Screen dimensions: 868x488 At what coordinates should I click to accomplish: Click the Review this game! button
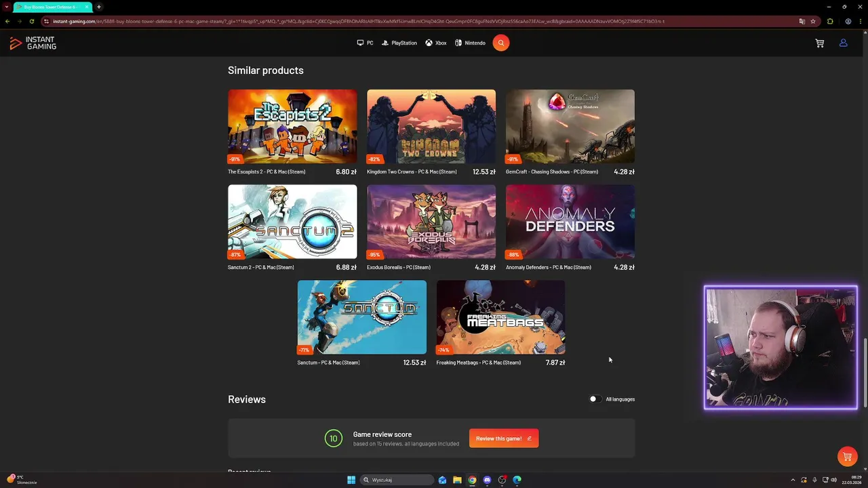tap(504, 439)
